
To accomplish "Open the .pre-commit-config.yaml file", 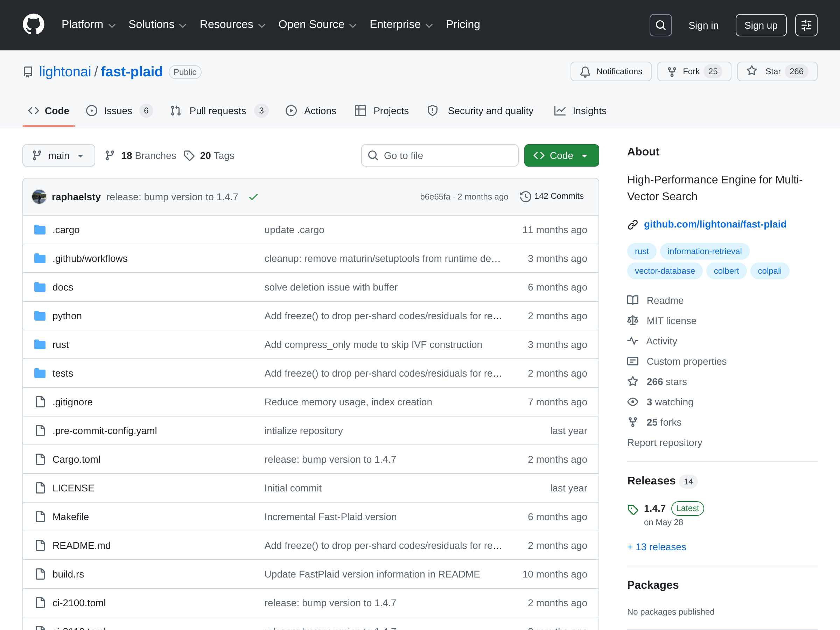I will click(105, 430).
